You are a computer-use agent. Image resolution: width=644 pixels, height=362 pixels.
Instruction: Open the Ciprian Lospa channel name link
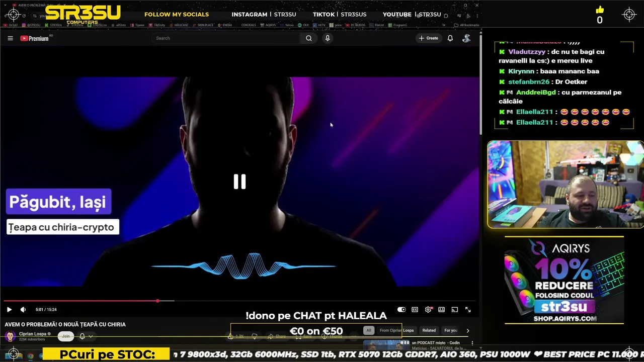pyautogui.click(x=32, y=334)
